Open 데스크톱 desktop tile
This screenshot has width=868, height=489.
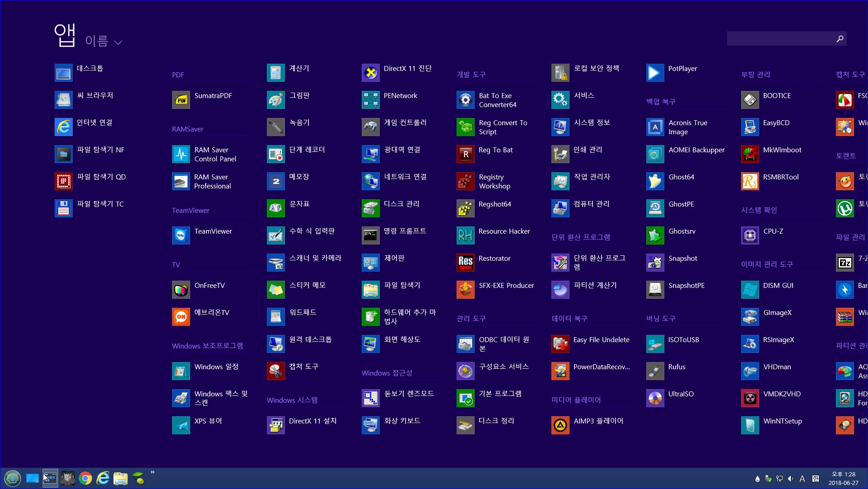click(64, 73)
